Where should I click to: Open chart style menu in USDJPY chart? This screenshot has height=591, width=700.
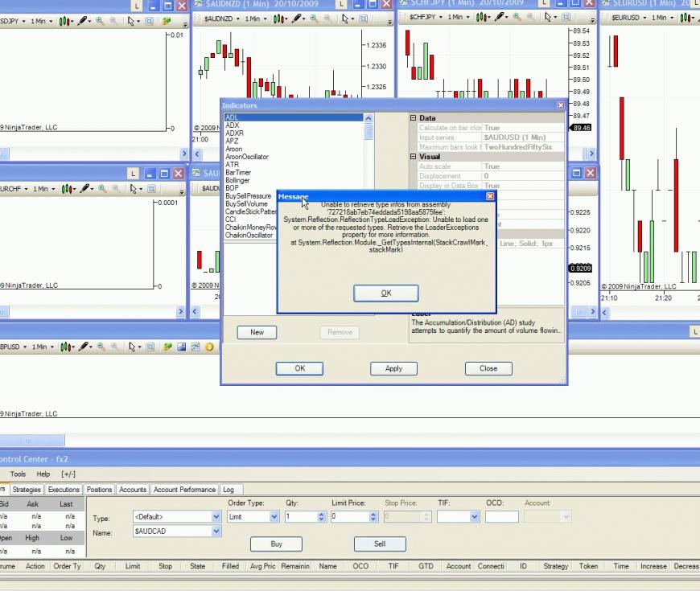pyautogui.click(x=66, y=21)
